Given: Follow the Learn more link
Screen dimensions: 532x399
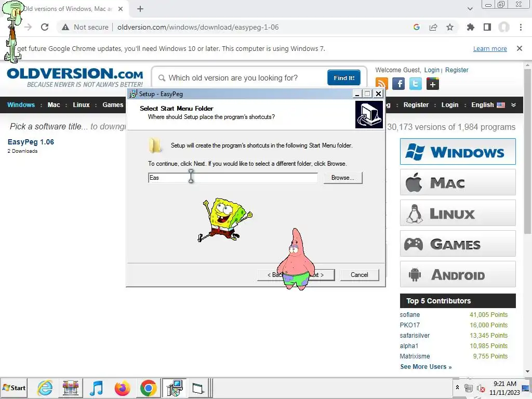Looking at the screenshot, I should coord(490,48).
